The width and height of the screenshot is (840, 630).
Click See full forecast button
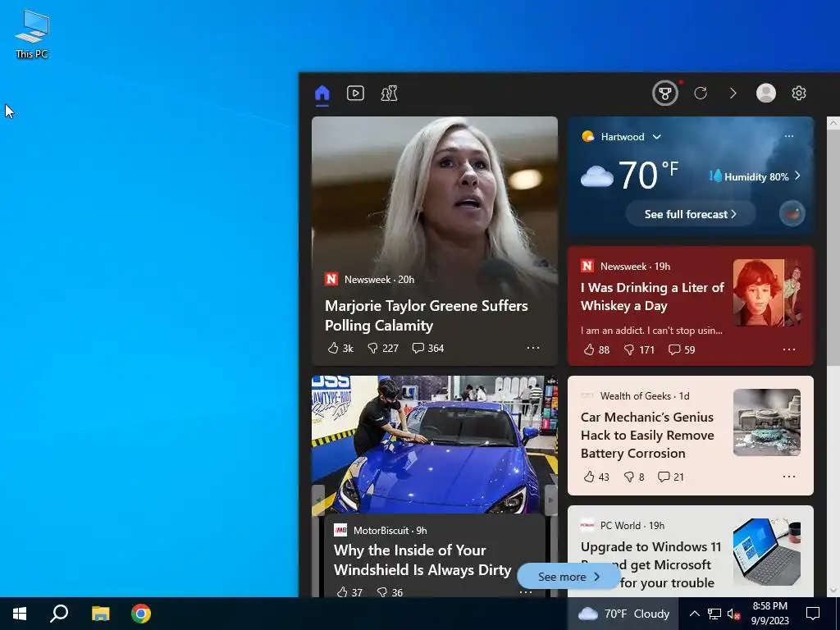690,214
